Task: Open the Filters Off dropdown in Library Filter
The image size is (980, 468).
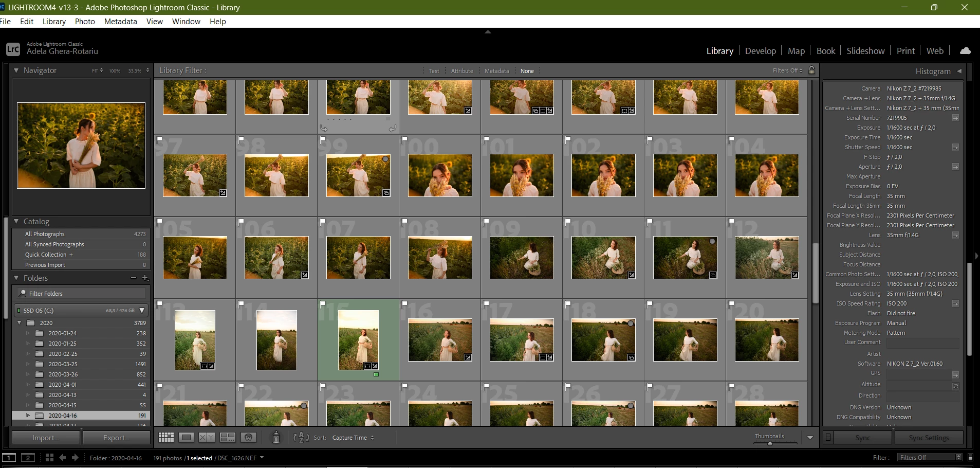Action: pyautogui.click(x=787, y=70)
